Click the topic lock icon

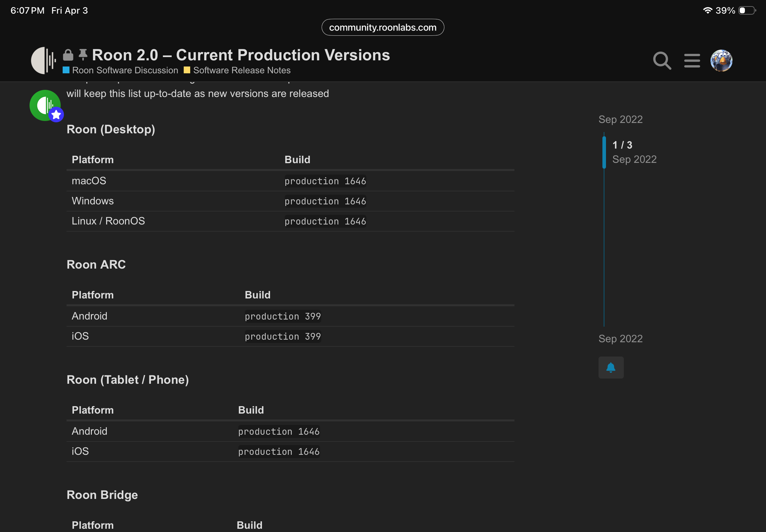pos(68,55)
